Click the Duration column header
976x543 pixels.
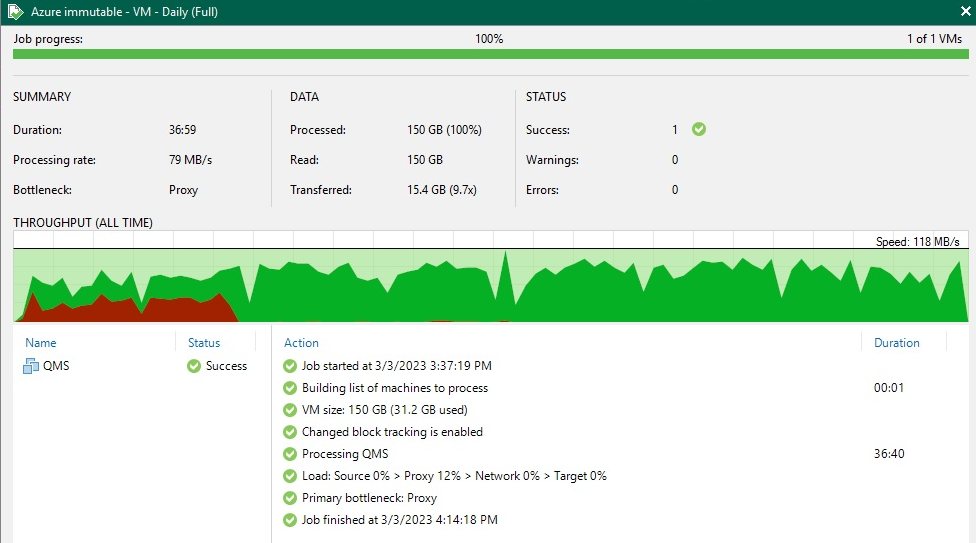896,342
